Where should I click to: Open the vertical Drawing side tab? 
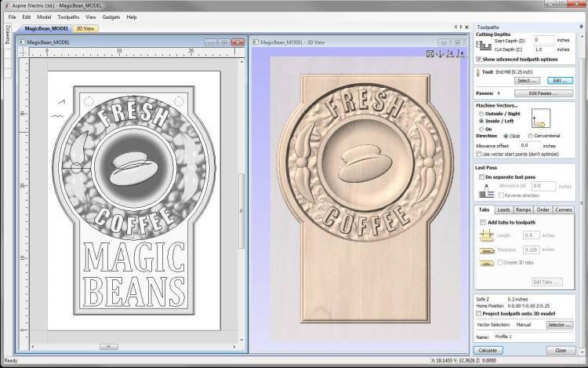point(8,35)
